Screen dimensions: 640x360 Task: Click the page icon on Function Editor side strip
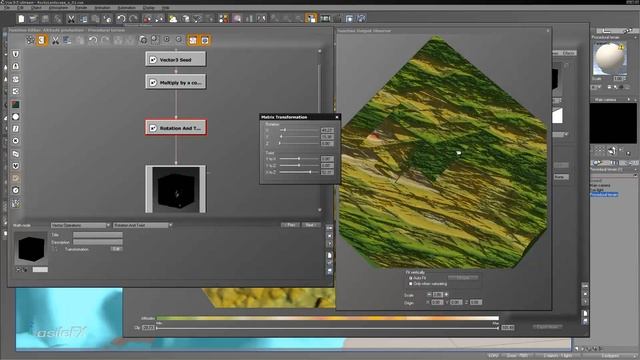(x=329, y=255)
